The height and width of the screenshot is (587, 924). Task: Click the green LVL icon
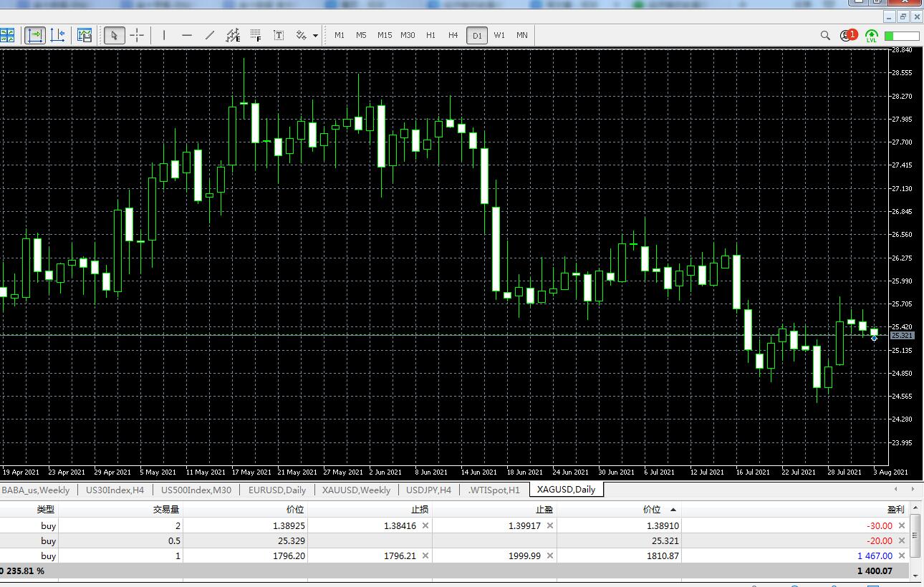click(x=872, y=35)
